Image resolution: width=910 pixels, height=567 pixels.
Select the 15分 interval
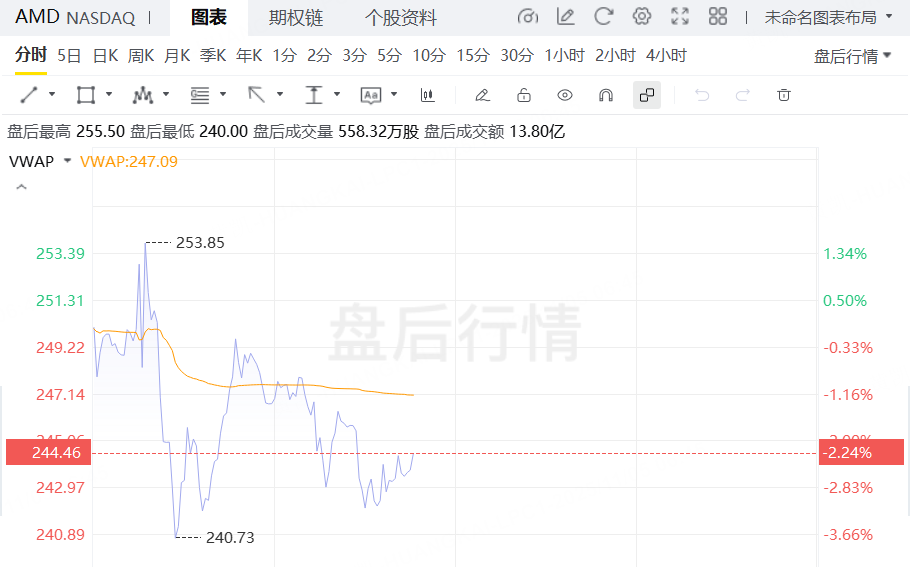(x=473, y=56)
